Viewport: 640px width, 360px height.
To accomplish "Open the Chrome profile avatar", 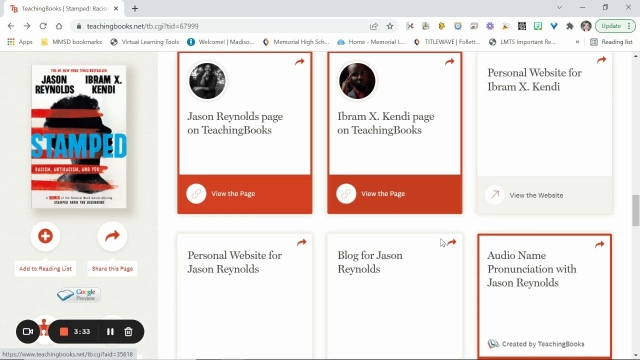I will tap(586, 26).
